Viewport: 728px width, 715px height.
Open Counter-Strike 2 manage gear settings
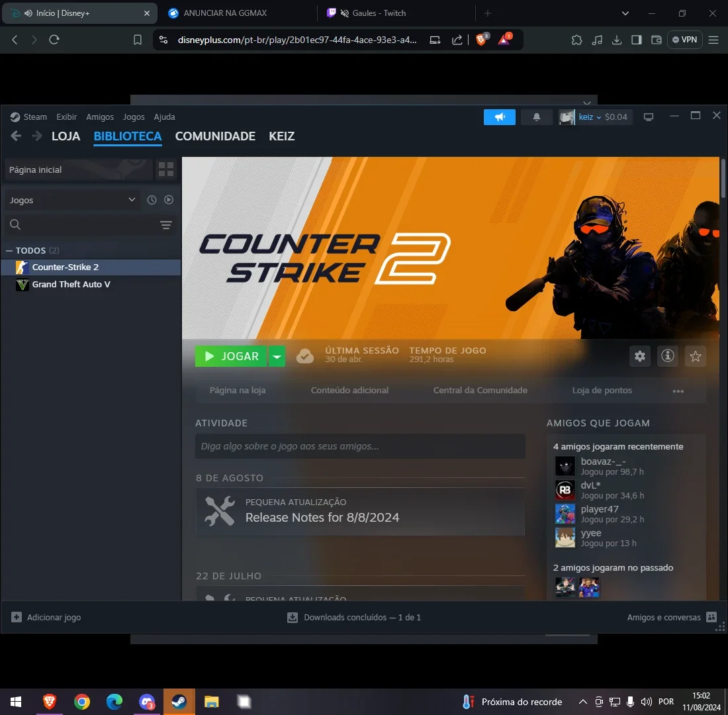(640, 356)
